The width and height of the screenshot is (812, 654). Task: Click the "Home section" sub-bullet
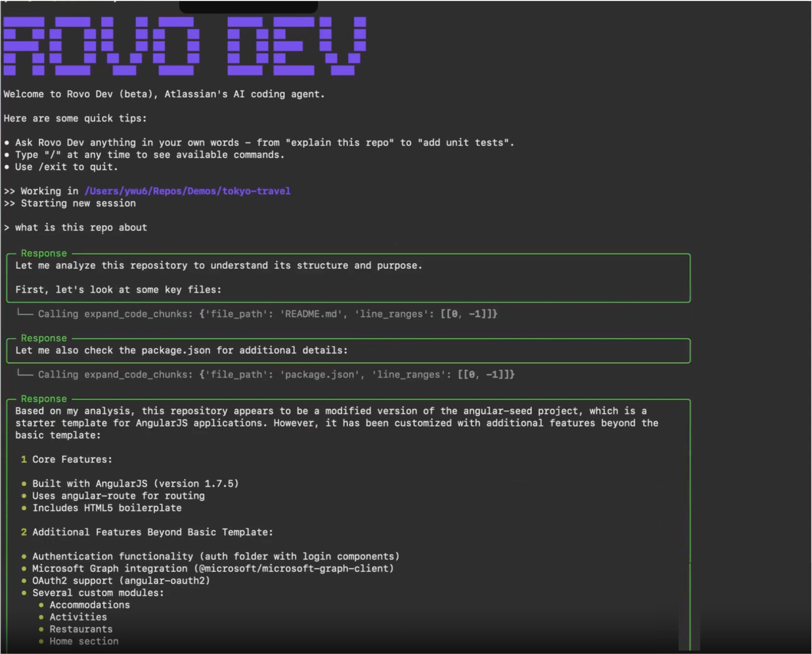click(x=79, y=641)
